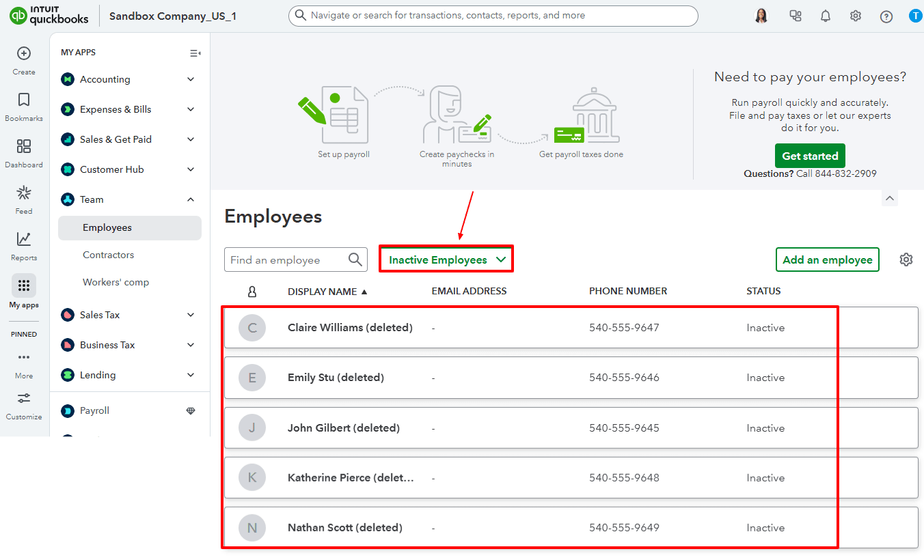Screen dimensions: 924x560
Task: Collapse the payroll banner with chevron
Action: (889, 198)
